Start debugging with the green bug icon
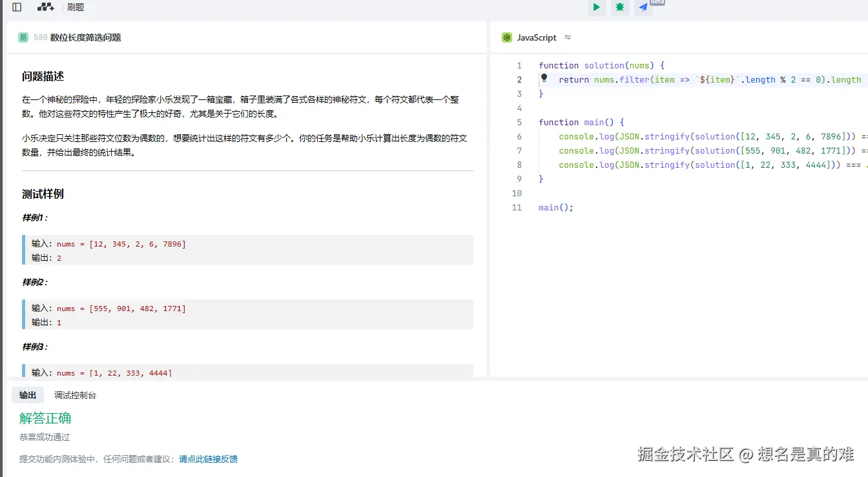 pos(619,8)
